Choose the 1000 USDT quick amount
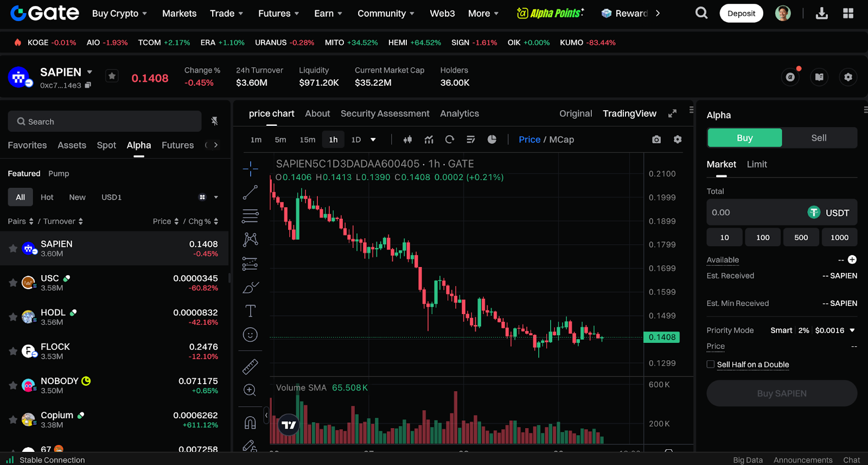 pyautogui.click(x=839, y=237)
